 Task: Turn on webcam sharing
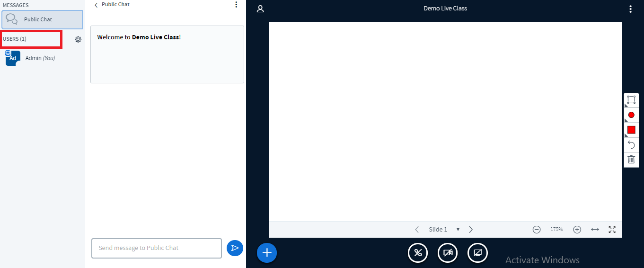pos(448,253)
